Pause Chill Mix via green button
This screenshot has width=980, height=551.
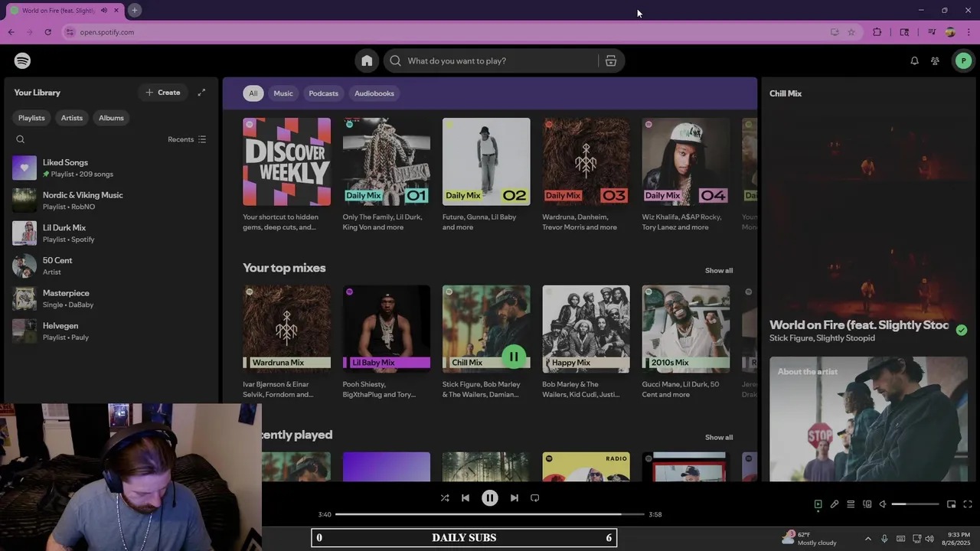[x=514, y=357]
